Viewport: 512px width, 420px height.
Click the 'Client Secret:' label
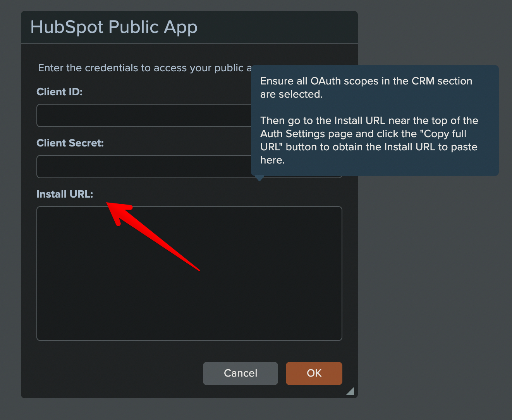70,143
